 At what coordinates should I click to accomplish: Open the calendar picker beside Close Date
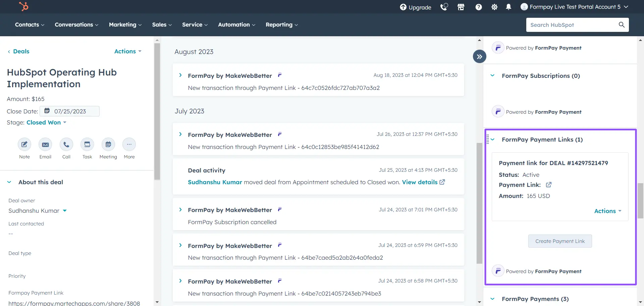point(47,110)
